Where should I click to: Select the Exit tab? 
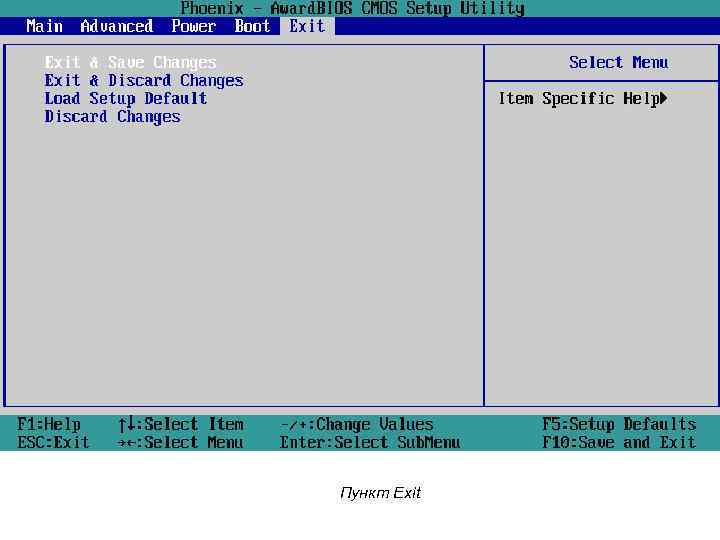(307, 26)
